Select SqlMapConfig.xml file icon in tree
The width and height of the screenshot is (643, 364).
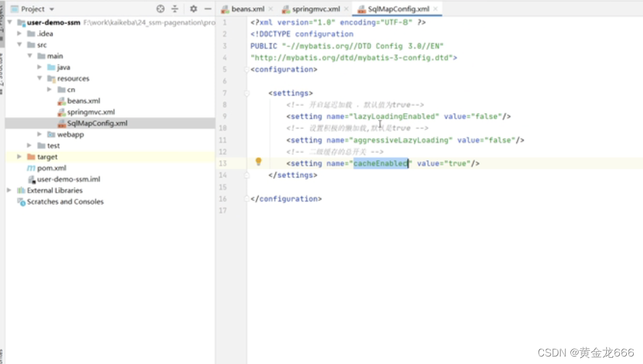(x=62, y=123)
